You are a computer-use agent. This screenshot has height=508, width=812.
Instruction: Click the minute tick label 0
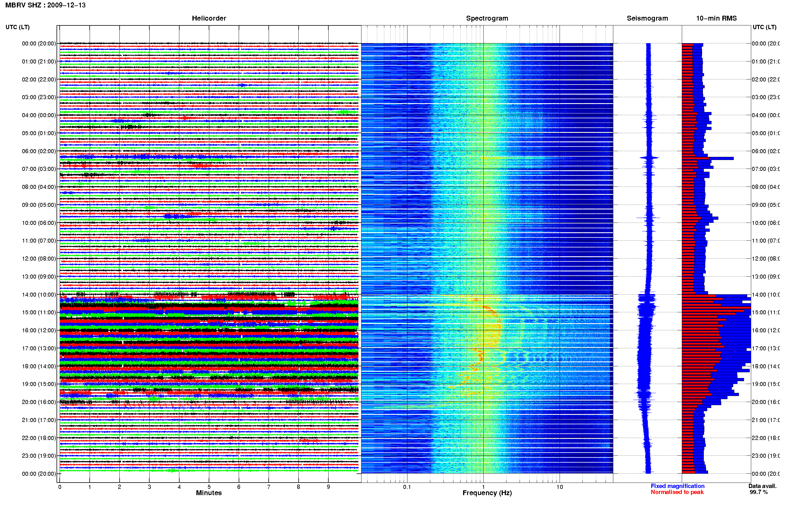[x=60, y=487]
